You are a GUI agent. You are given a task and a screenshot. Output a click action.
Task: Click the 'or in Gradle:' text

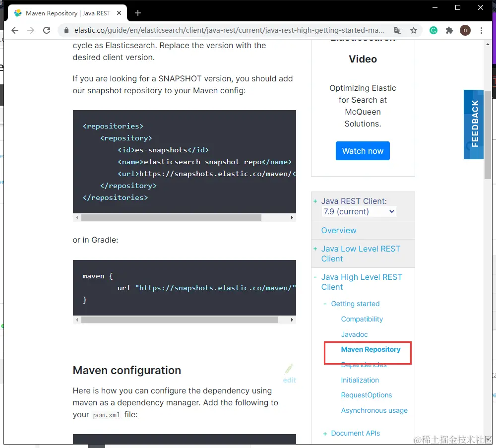click(95, 240)
